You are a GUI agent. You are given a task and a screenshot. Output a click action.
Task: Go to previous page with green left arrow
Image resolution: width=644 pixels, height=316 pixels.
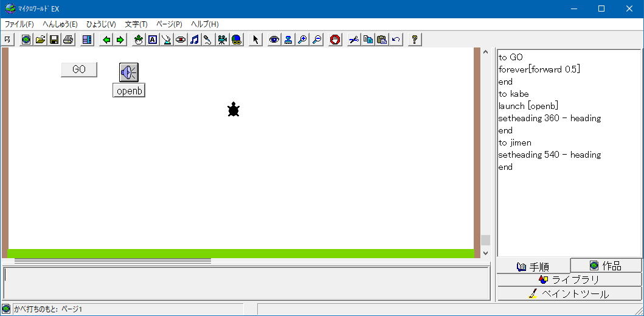[106, 40]
